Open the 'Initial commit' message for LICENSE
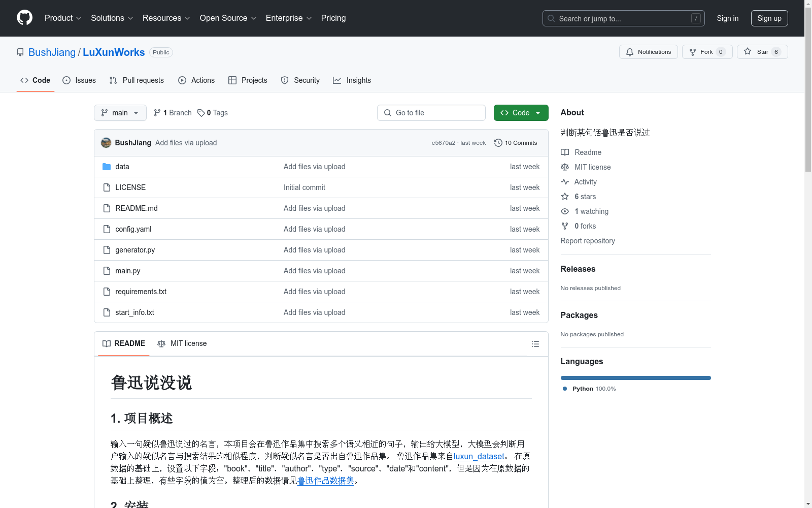Image resolution: width=812 pixels, height=508 pixels. [304, 187]
